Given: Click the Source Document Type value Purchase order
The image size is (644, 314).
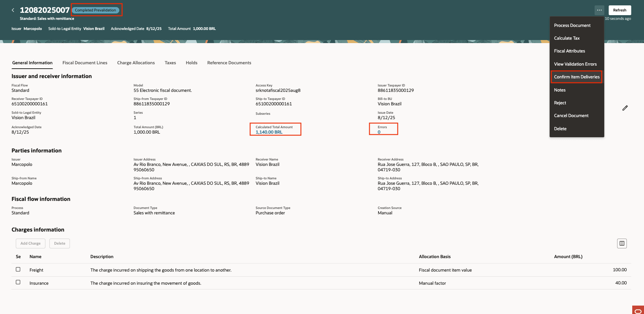Looking at the screenshot, I should [x=270, y=213].
